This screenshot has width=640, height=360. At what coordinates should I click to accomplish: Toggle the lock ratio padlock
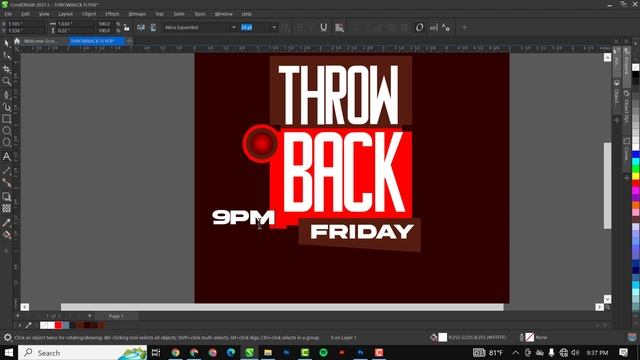tap(127, 27)
